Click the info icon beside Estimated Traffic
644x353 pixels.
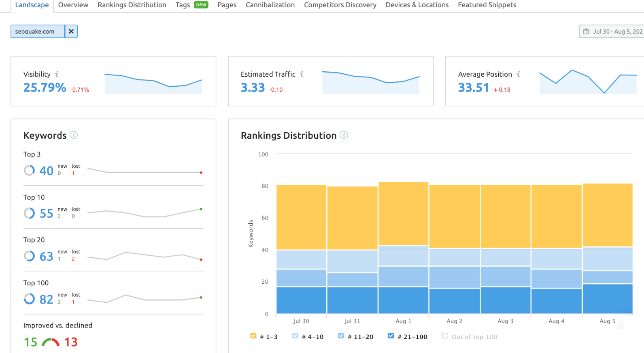(302, 74)
